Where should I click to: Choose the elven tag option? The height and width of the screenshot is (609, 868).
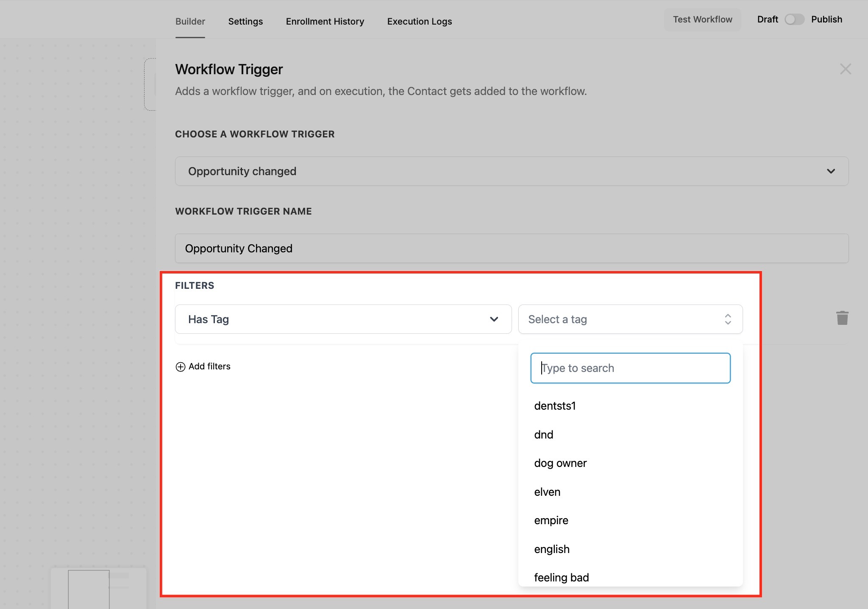pyautogui.click(x=547, y=492)
